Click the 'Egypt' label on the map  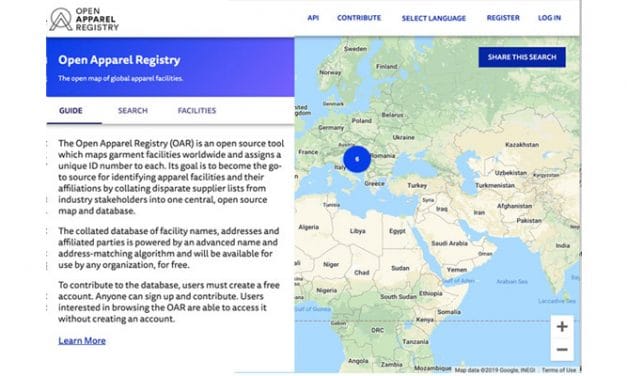point(397,231)
